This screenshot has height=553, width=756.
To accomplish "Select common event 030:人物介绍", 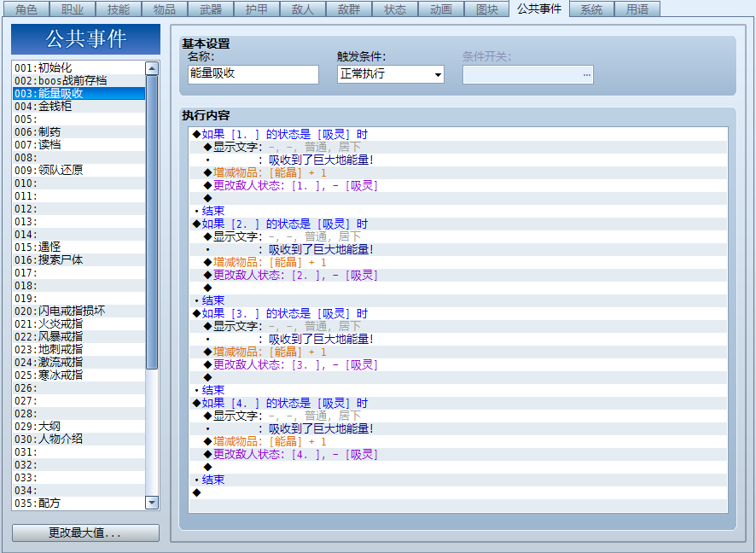I will pos(79,439).
